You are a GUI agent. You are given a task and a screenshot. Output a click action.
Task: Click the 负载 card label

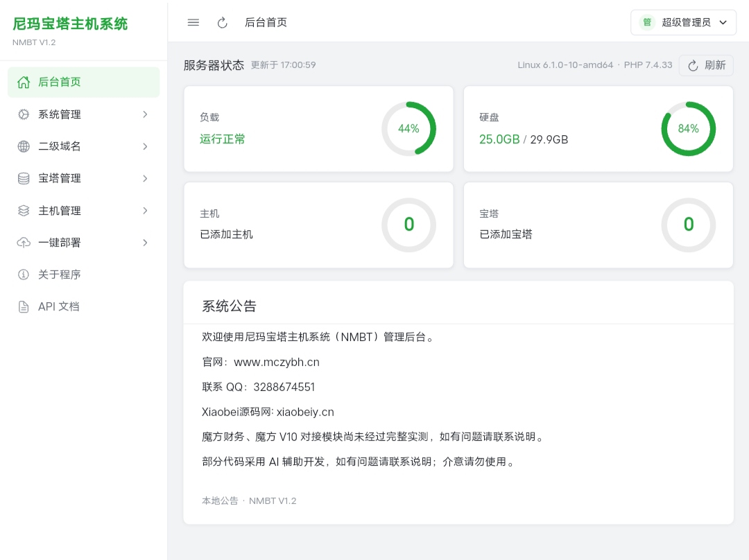coord(209,117)
